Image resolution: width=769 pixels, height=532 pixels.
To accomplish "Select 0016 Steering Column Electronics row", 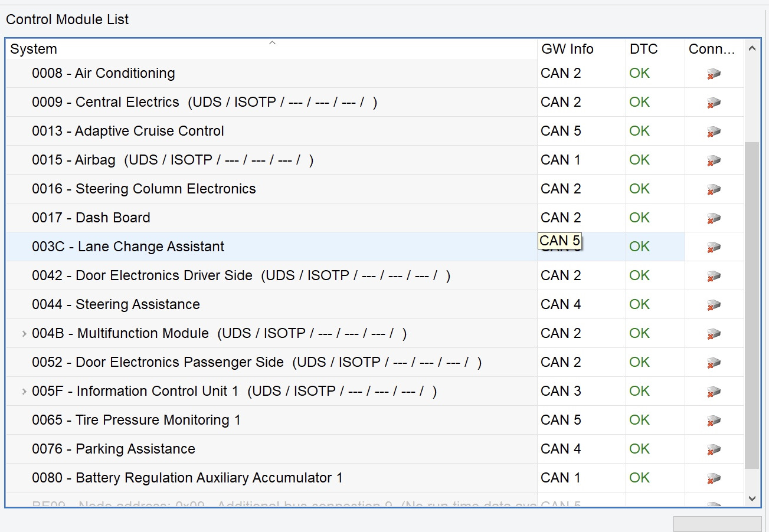I will pos(144,189).
